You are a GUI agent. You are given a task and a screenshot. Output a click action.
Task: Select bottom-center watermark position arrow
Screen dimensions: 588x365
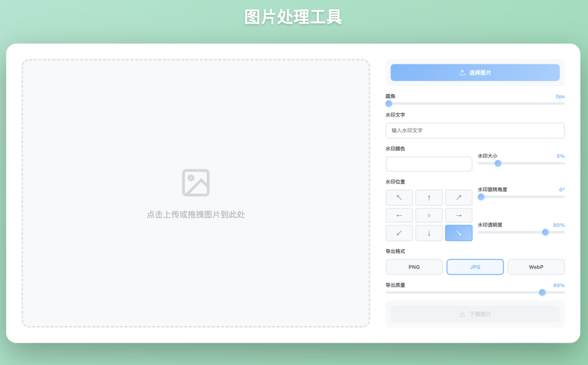pyautogui.click(x=429, y=233)
